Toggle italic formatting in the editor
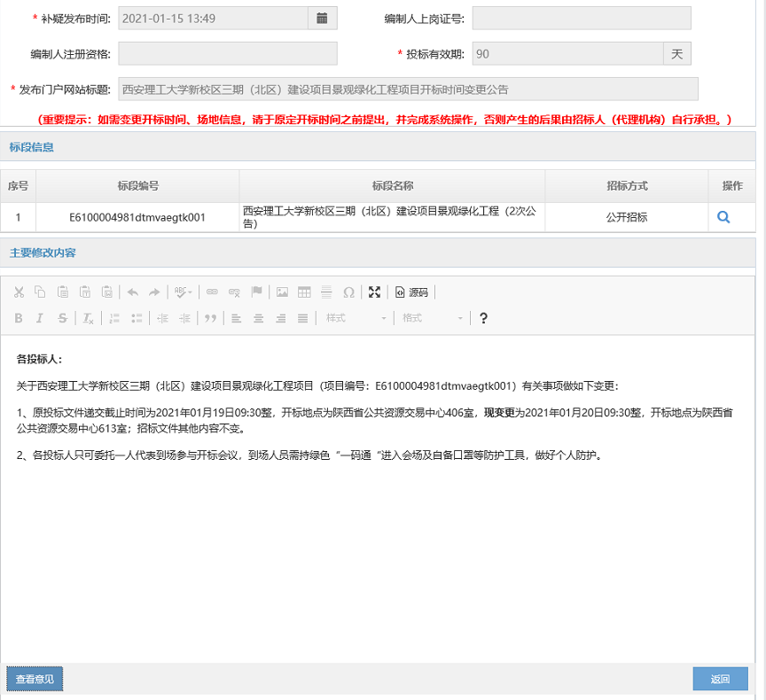 tap(40, 318)
